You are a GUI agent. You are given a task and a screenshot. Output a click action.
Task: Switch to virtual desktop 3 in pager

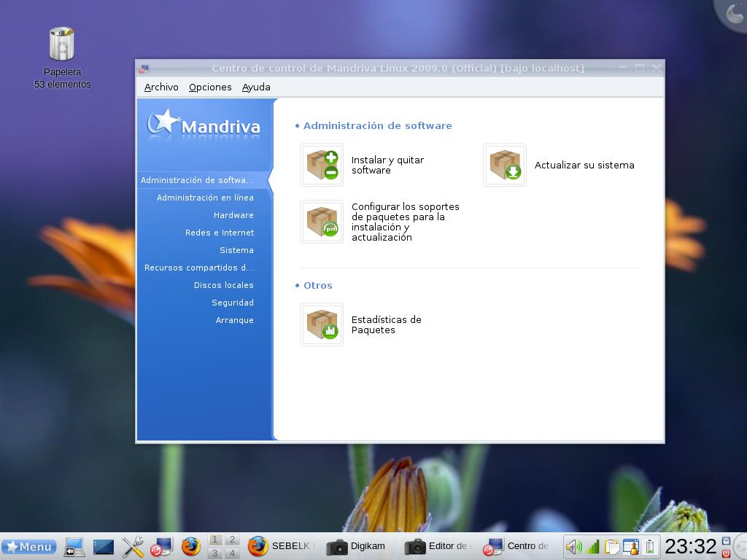215,553
